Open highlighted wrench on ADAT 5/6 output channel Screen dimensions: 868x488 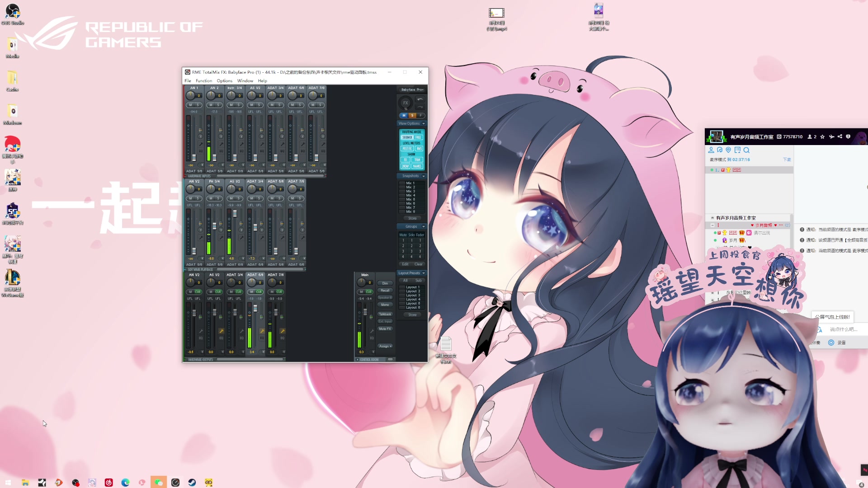coord(262,331)
